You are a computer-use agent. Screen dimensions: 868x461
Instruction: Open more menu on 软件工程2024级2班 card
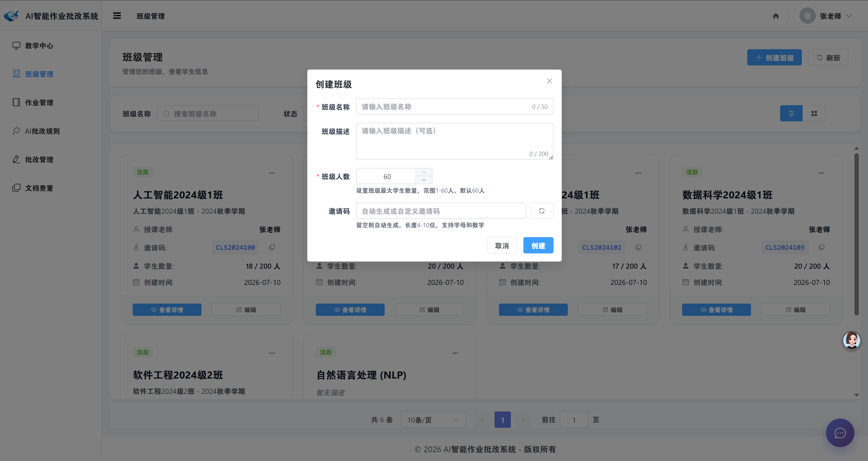[x=272, y=353]
